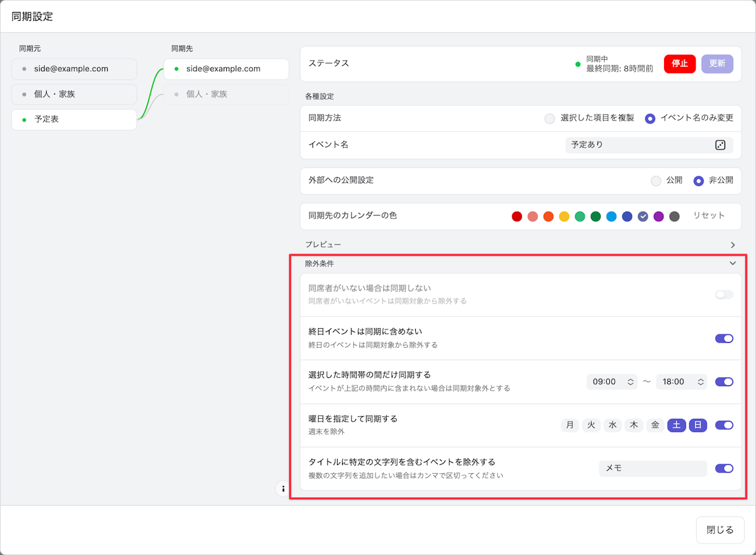756x555 pixels.
Task: Pick the orange calendar color swatch
Action: [x=548, y=216]
